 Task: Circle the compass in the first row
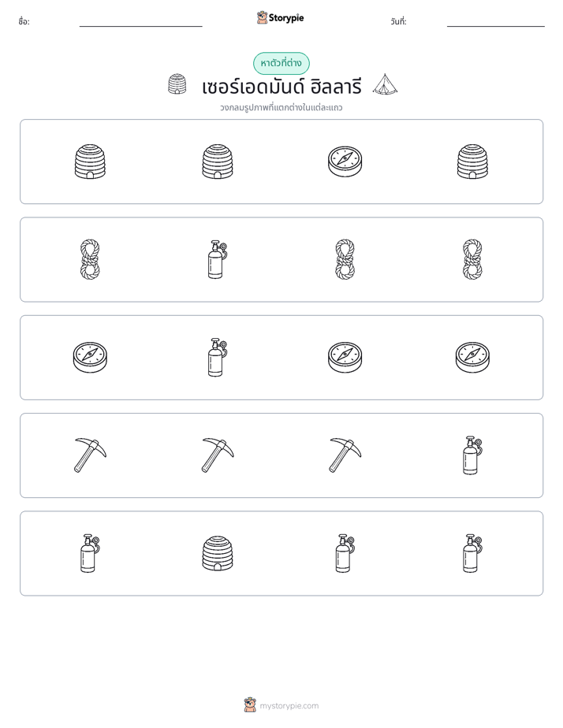click(x=345, y=162)
